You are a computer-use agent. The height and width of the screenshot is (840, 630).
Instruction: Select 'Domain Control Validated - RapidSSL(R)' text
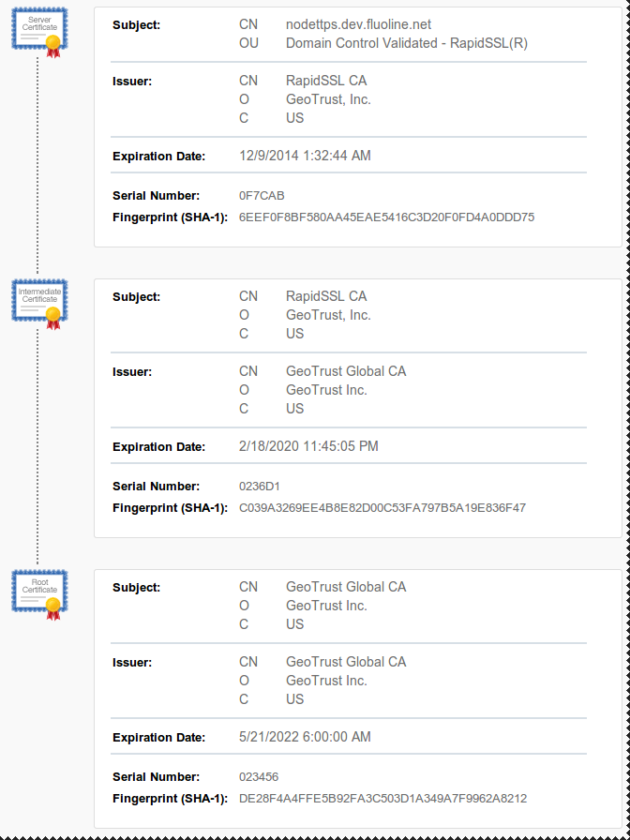click(x=407, y=43)
